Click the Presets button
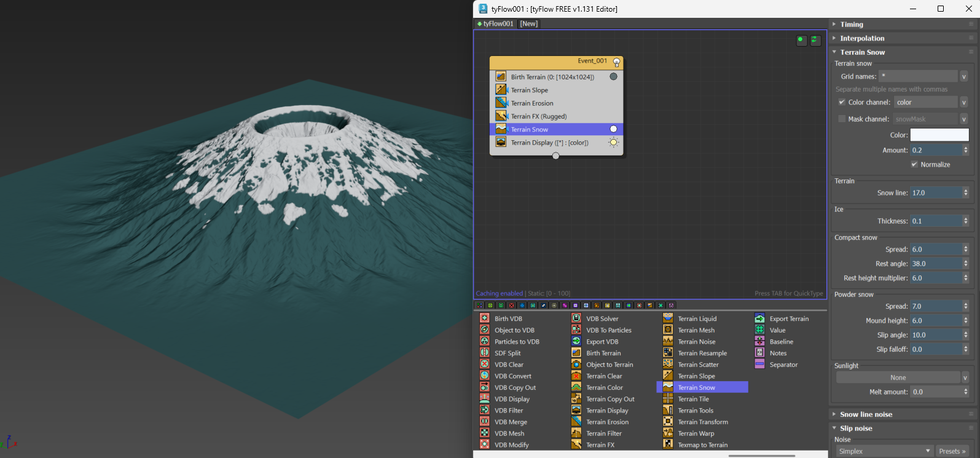The height and width of the screenshot is (458, 980). point(952,451)
